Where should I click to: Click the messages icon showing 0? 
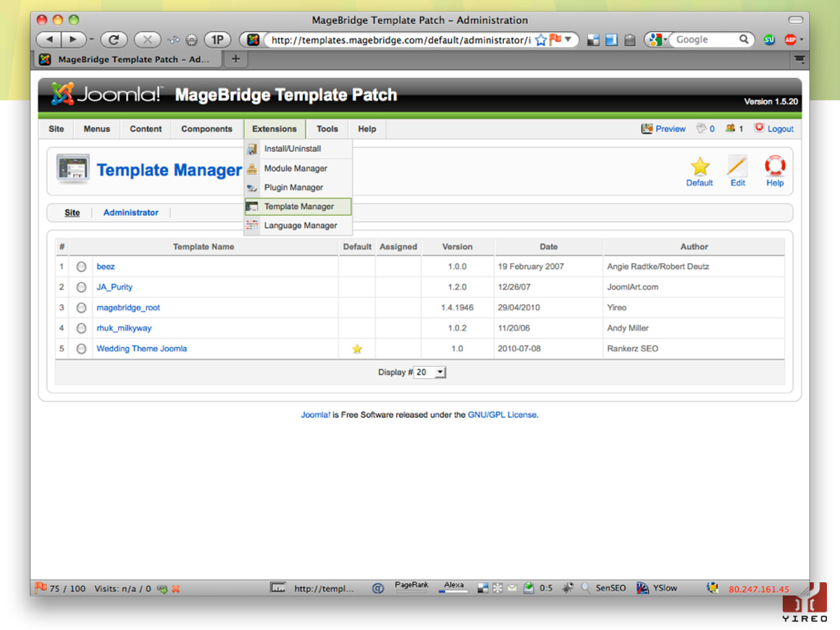tap(701, 128)
